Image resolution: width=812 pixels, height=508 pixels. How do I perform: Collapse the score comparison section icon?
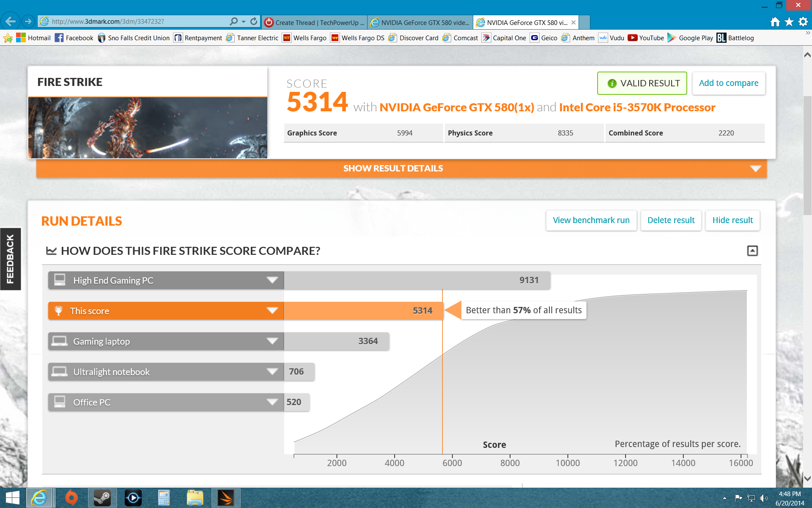(x=752, y=251)
